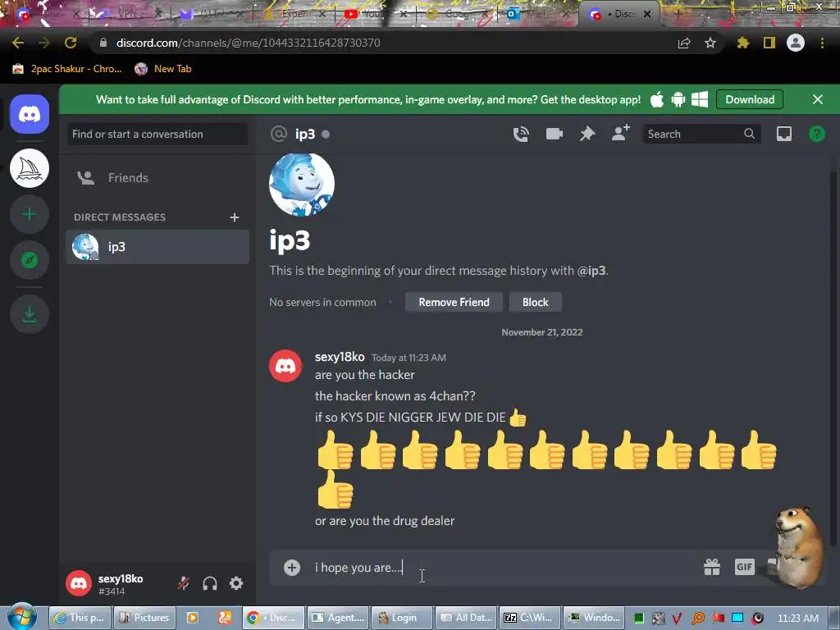
Task: Click browser back arrow
Action: [18, 43]
